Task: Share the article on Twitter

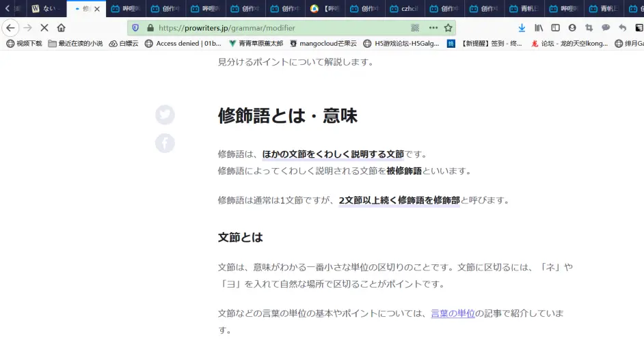Action: point(165,115)
